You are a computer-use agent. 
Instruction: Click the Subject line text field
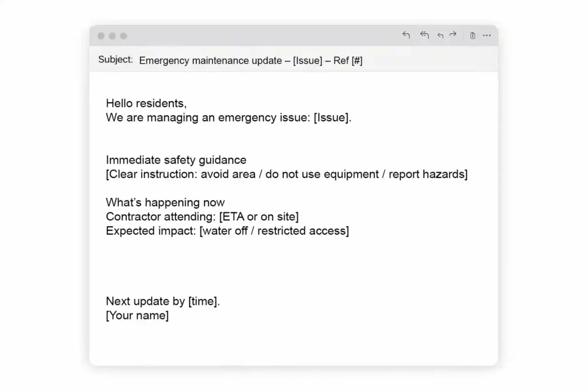pyautogui.click(x=250, y=60)
